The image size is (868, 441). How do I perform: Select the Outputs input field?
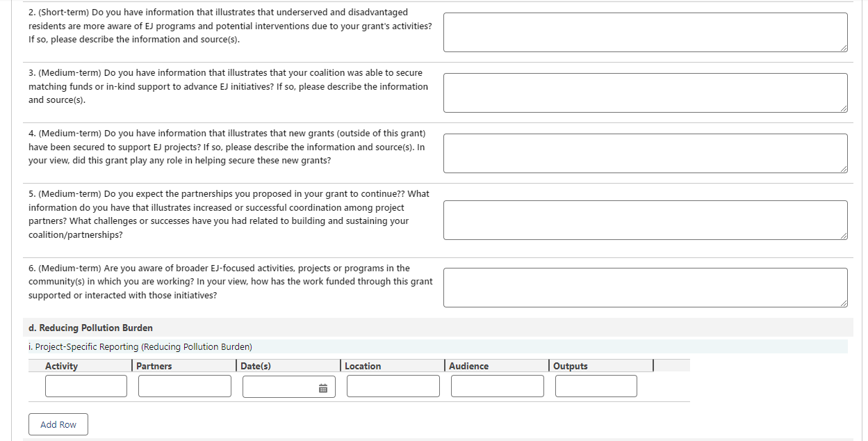(596, 386)
